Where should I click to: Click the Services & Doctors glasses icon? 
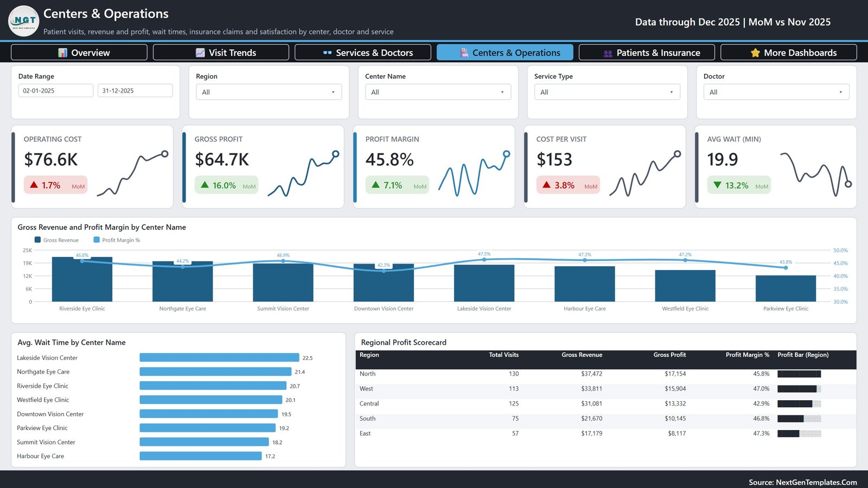[x=327, y=53]
